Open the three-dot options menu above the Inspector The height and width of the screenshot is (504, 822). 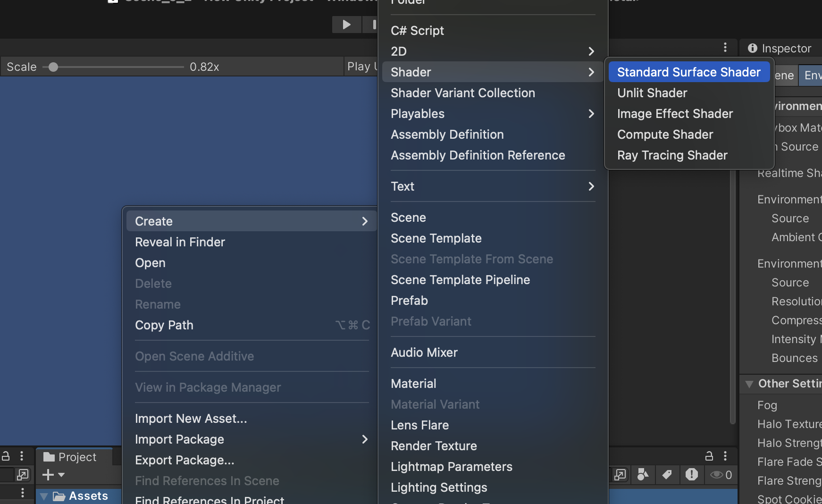click(x=725, y=48)
